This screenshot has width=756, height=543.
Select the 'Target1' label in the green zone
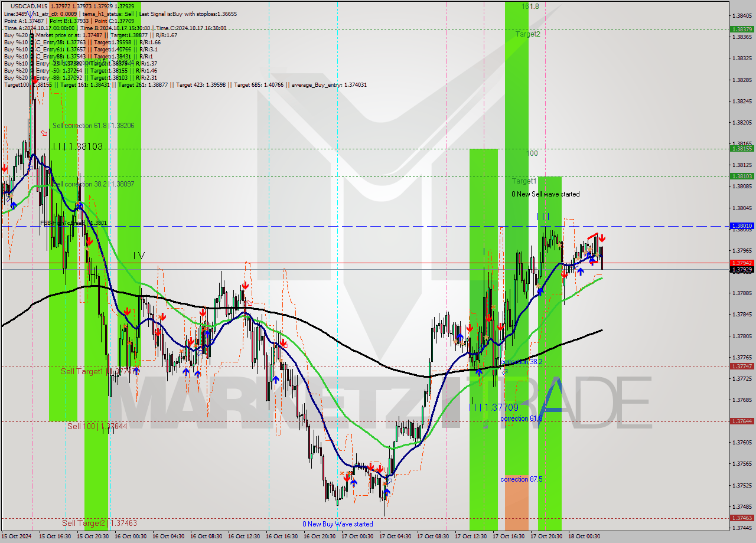tap(524, 181)
